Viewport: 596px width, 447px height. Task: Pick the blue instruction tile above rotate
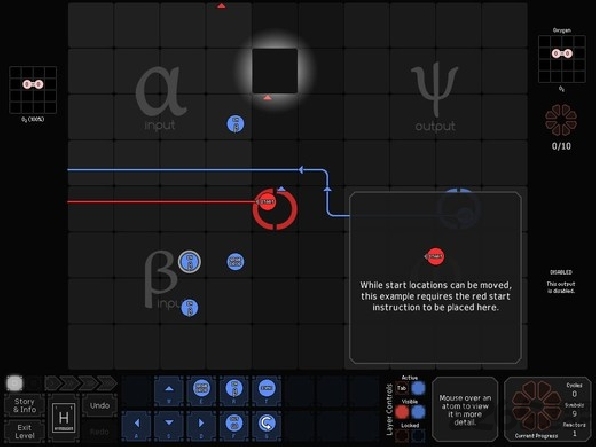pos(267,390)
